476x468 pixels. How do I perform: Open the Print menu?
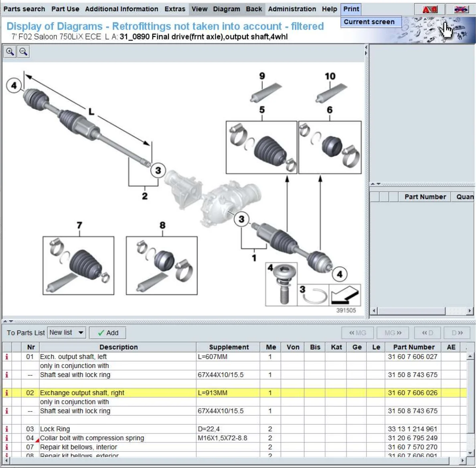pos(351,9)
